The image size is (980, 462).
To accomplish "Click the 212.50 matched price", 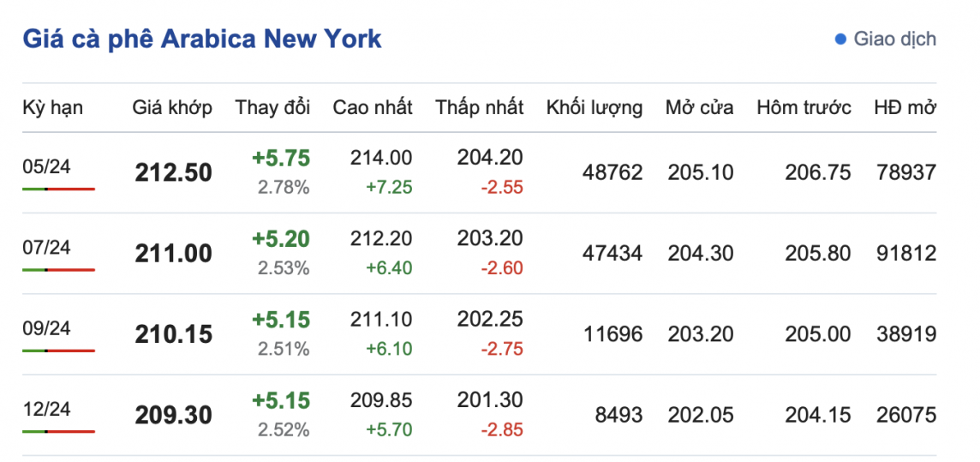I will [173, 173].
